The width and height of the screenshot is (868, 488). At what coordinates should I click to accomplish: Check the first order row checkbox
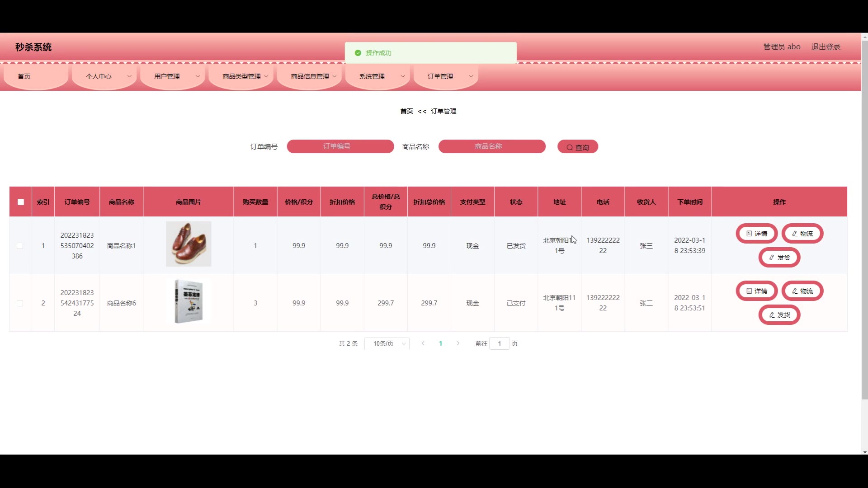click(20, 246)
